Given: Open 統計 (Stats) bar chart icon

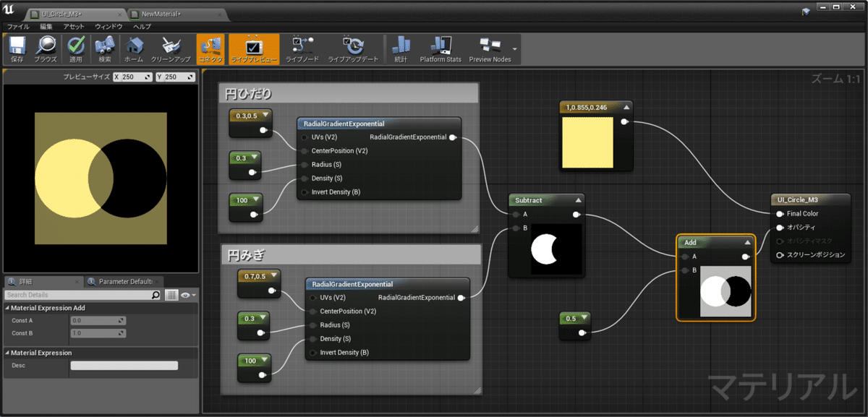Looking at the screenshot, I should [x=401, y=46].
